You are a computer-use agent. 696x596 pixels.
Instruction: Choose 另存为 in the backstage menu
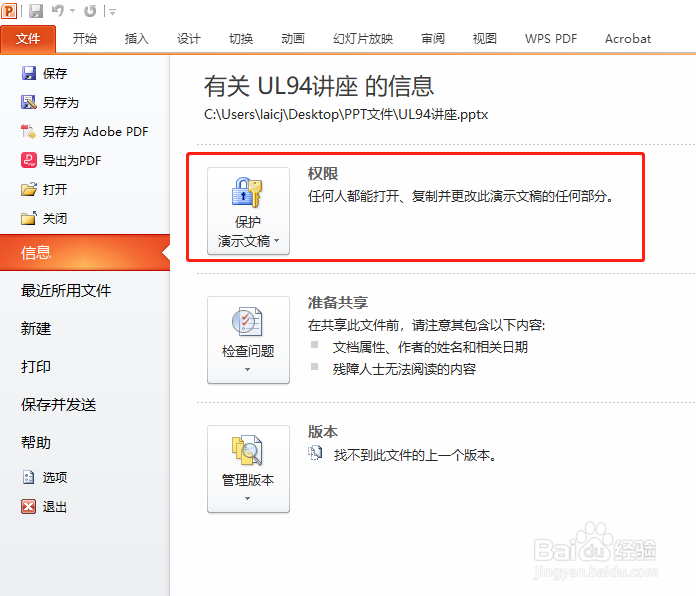click(x=61, y=103)
